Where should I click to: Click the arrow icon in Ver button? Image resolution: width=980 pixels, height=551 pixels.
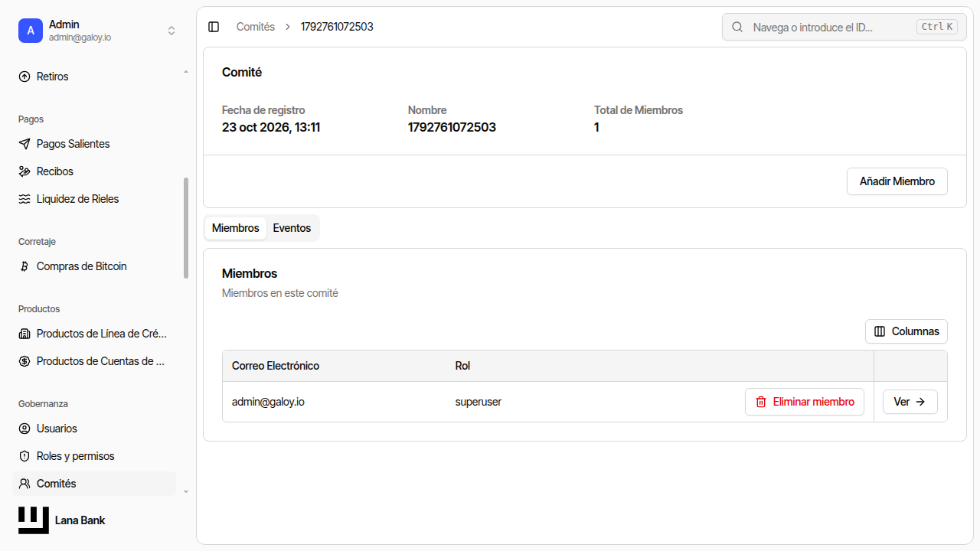point(921,402)
